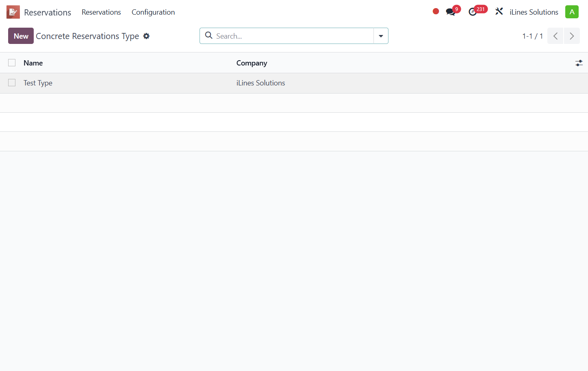Click the Concrete Reservations Type breadcrumb title
The width and height of the screenshot is (588, 371).
coord(87,36)
